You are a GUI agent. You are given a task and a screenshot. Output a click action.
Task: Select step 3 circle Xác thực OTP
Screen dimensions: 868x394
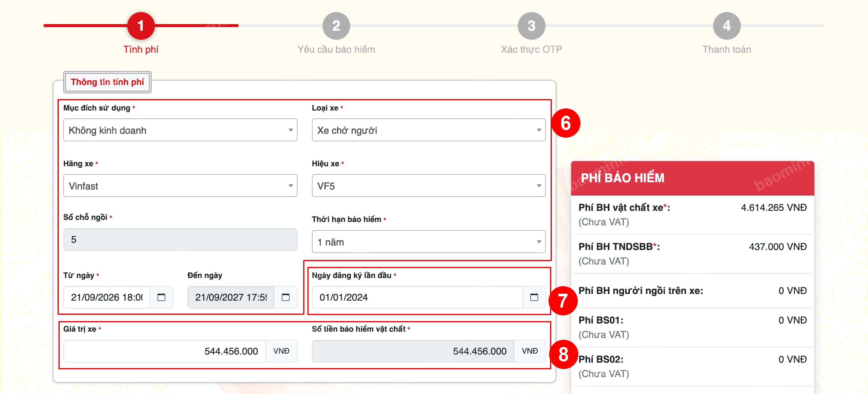coord(531,26)
